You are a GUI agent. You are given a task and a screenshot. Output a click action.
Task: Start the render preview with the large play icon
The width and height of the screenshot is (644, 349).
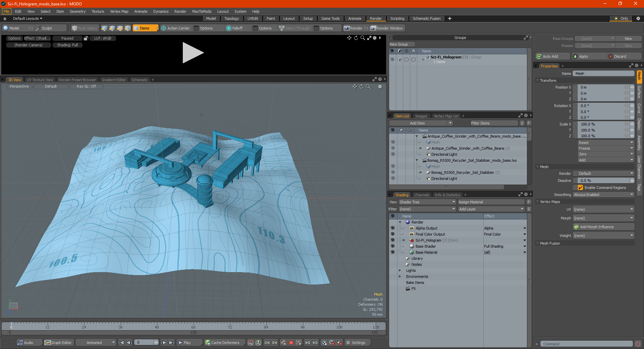click(193, 53)
